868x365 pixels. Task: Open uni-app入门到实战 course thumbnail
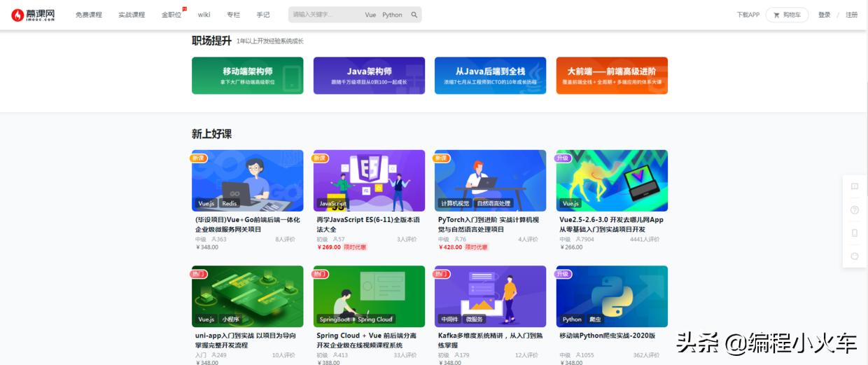pyautogui.click(x=248, y=296)
